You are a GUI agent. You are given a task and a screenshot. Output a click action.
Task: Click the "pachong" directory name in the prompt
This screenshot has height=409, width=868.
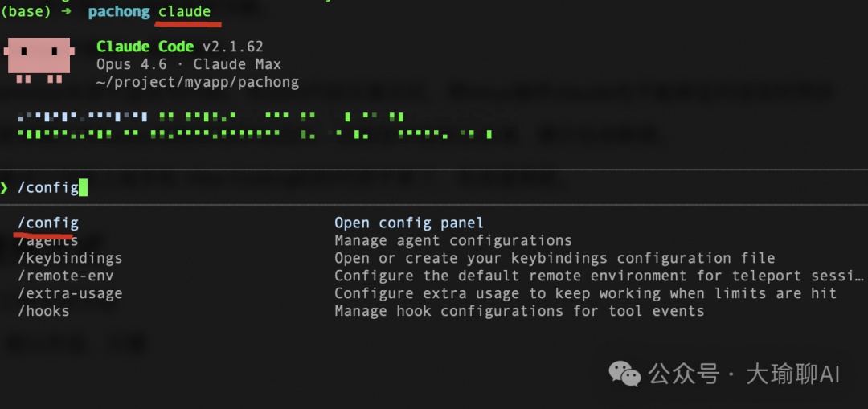[x=118, y=12]
